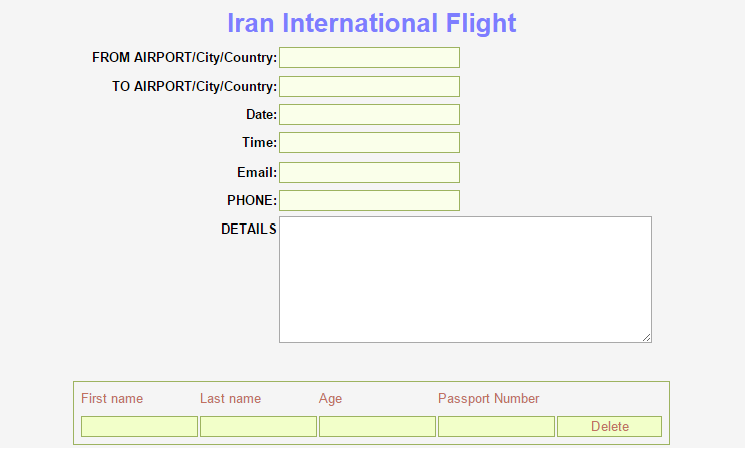This screenshot has width=745, height=452.
Task: Click the PHONE label text
Action: 252,201
